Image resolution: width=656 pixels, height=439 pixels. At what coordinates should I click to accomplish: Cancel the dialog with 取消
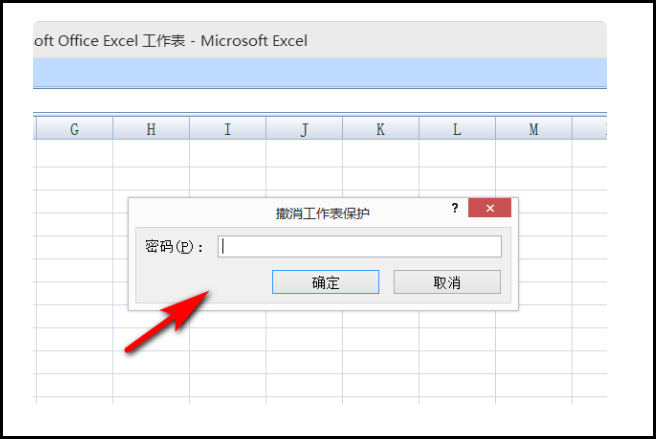[x=447, y=282]
